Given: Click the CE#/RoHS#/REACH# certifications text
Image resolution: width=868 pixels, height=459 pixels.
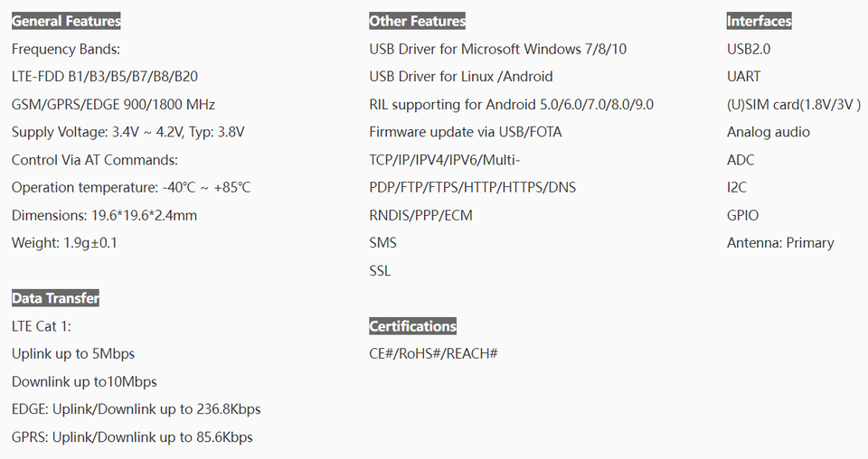Looking at the screenshot, I should pyautogui.click(x=433, y=353).
